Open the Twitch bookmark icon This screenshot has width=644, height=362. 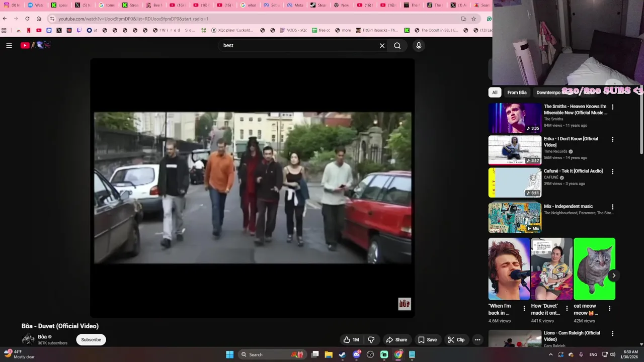(79, 30)
